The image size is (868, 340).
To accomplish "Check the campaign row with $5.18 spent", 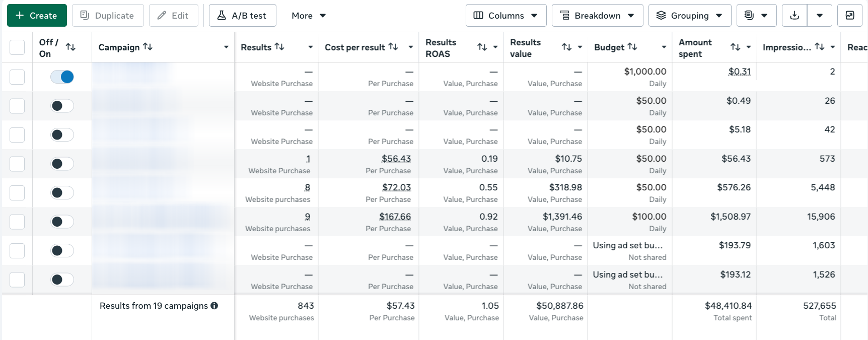I will click(x=17, y=135).
